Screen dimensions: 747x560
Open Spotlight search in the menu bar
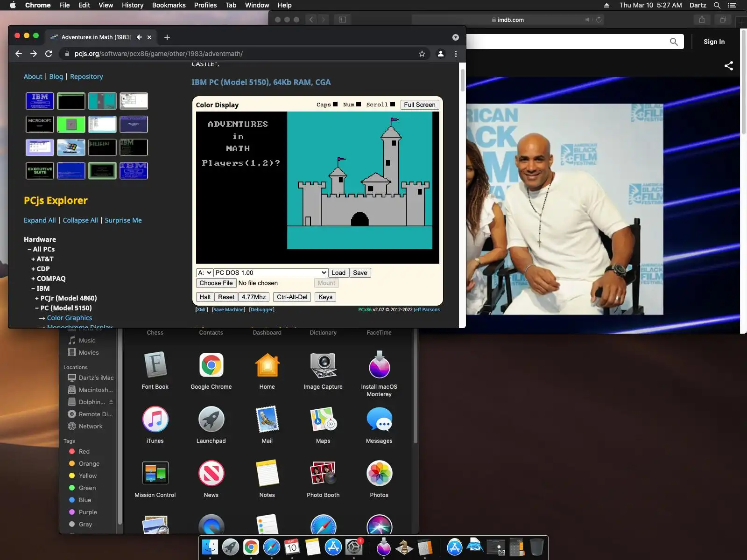(x=717, y=5)
